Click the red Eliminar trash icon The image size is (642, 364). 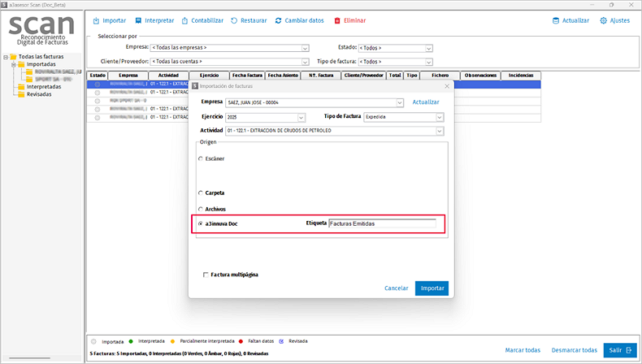[x=337, y=20]
